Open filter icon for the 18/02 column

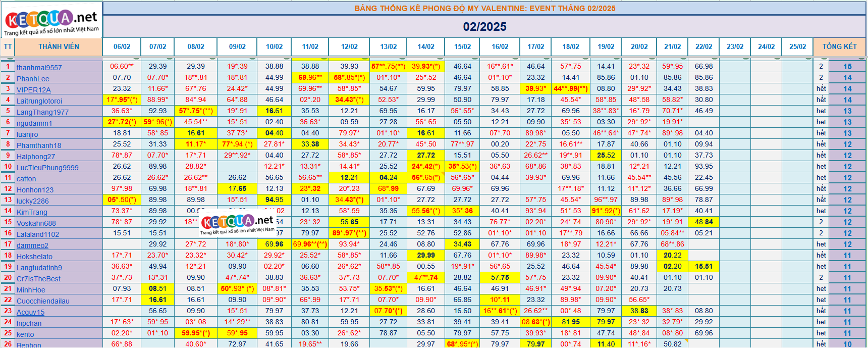point(586,59)
